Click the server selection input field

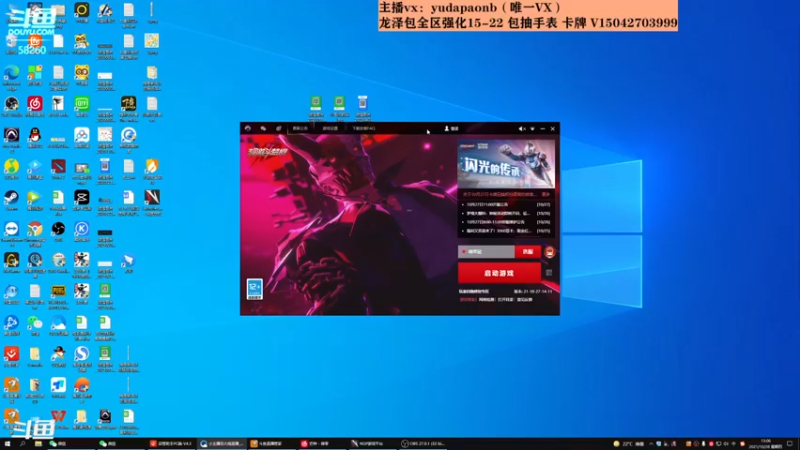(x=486, y=252)
